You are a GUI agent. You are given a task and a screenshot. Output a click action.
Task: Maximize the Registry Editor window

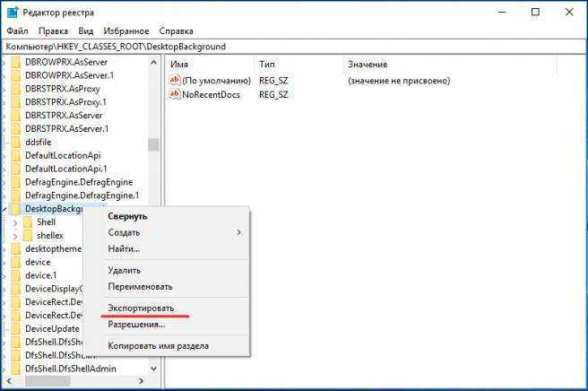pos(535,12)
